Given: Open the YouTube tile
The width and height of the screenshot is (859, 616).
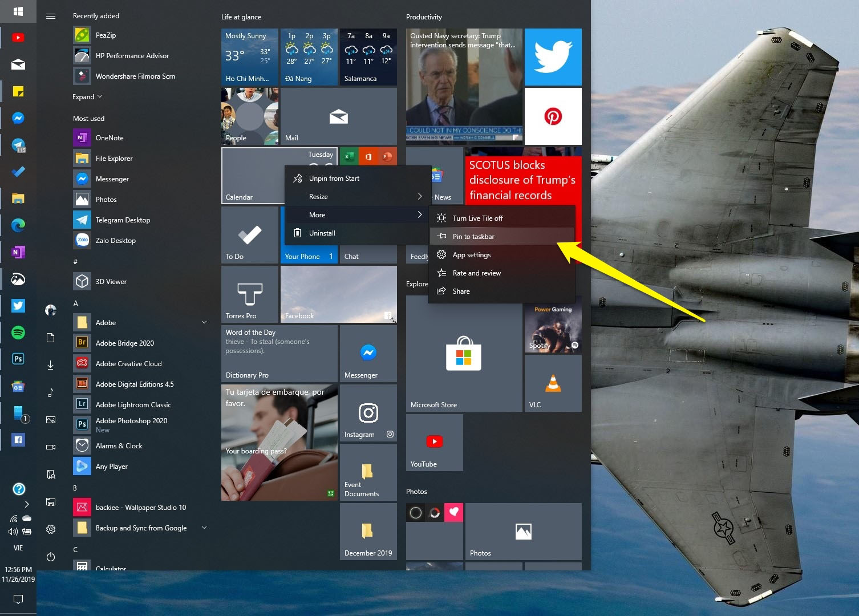Looking at the screenshot, I should pos(435,443).
